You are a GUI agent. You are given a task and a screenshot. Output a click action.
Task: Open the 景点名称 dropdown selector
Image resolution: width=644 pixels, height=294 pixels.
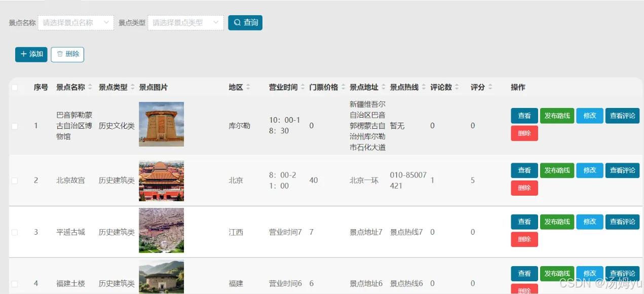pyautogui.click(x=76, y=22)
